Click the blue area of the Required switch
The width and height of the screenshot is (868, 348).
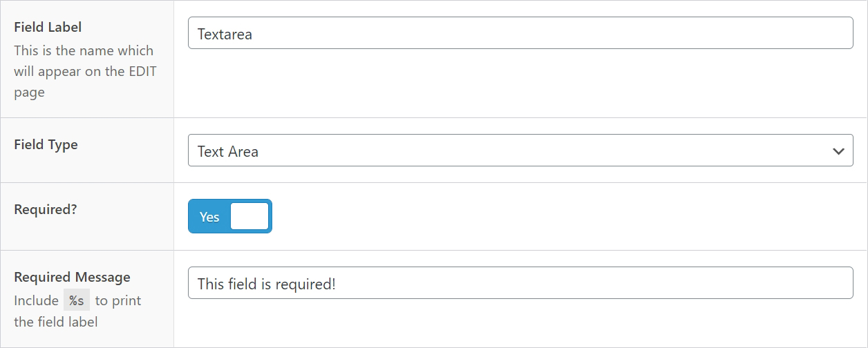(x=209, y=216)
